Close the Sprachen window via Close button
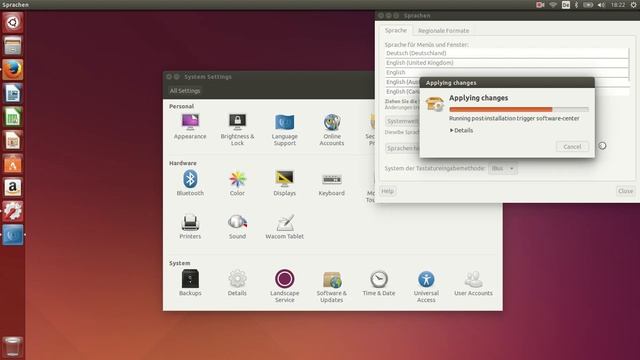Viewport: 640px width, 360px height. coord(625,191)
